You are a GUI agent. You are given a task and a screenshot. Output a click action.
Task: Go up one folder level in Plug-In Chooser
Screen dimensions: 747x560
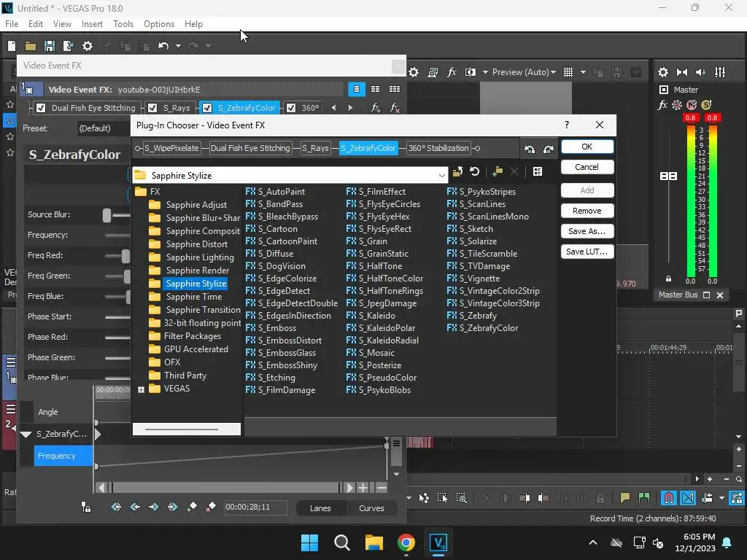pyautogui.click(x=457, y=171)
